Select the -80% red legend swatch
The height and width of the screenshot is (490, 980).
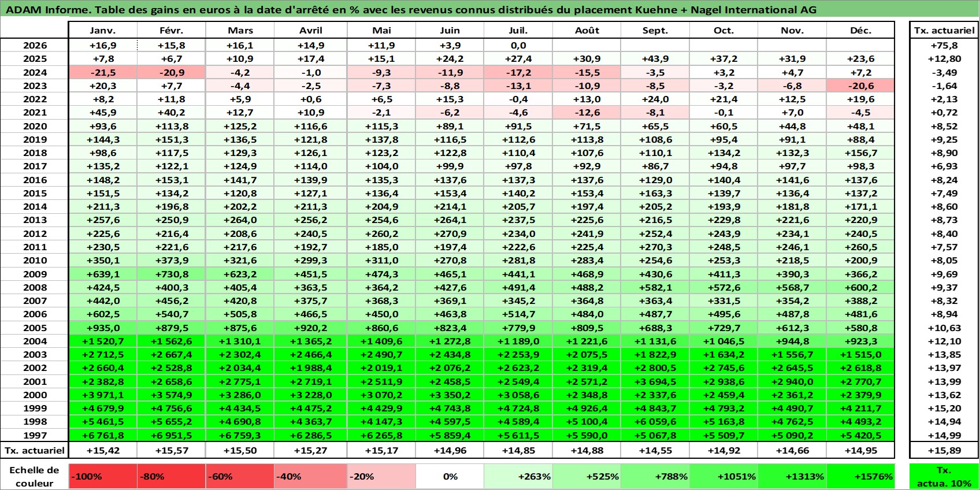pyautogui.click(x=172, y=477)
